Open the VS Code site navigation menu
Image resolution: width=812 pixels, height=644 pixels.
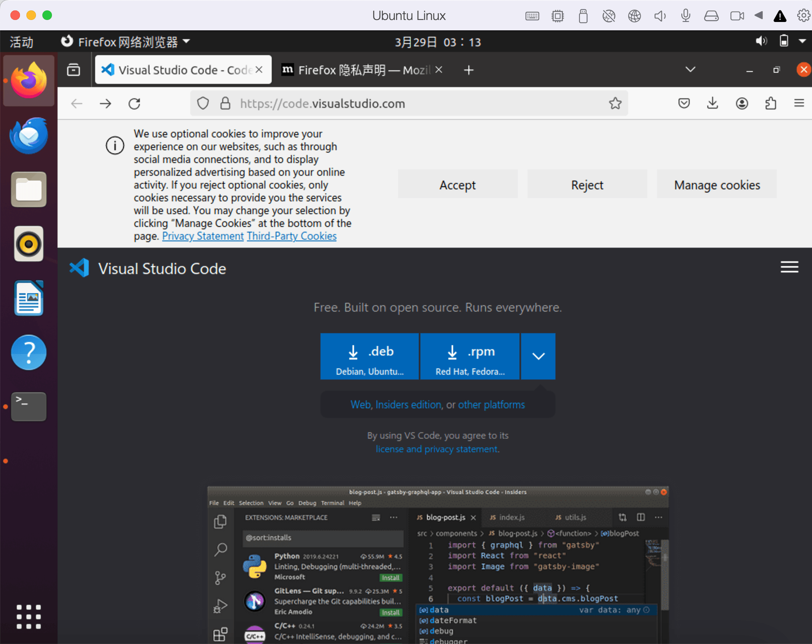pos(789,267)
